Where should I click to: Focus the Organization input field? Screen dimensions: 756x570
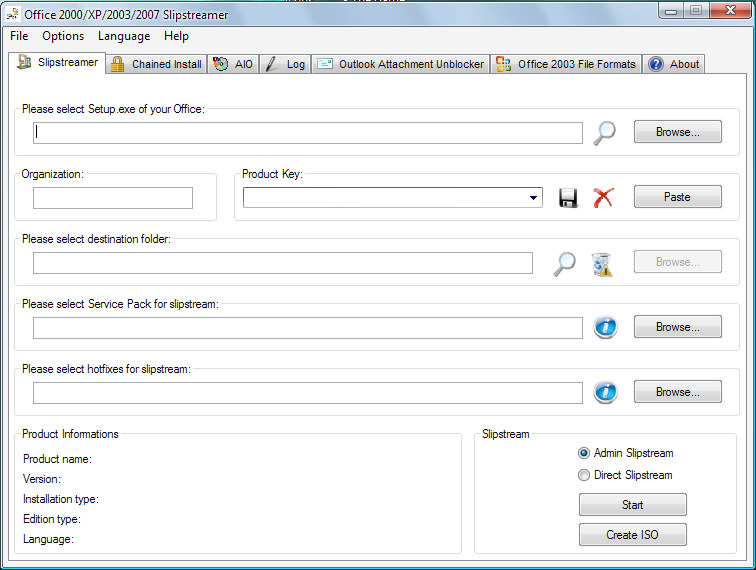point(113,198)
